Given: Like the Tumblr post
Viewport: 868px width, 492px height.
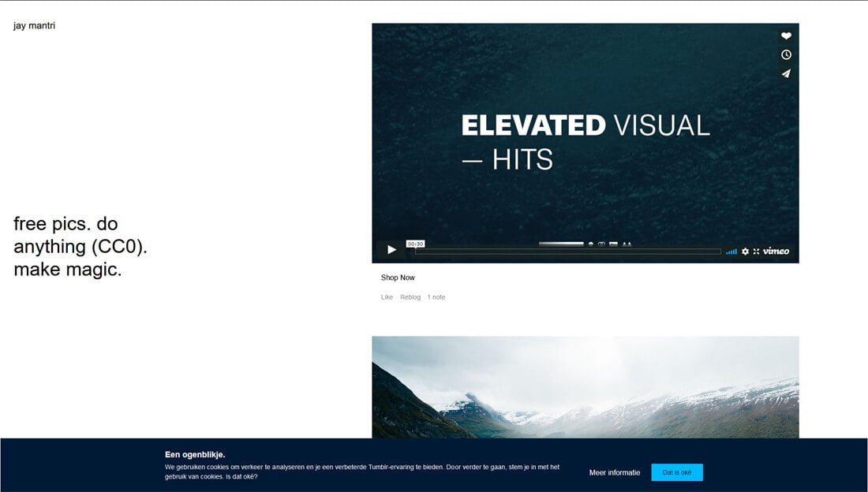Looking at the screenshot, I should [387, 296].
